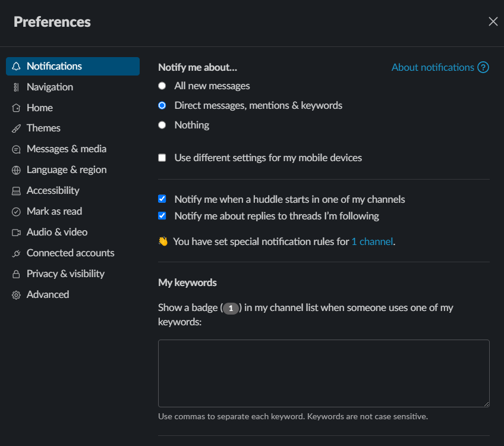Click the Advanced gear icon
504x446 pixels.
(16, 295)
